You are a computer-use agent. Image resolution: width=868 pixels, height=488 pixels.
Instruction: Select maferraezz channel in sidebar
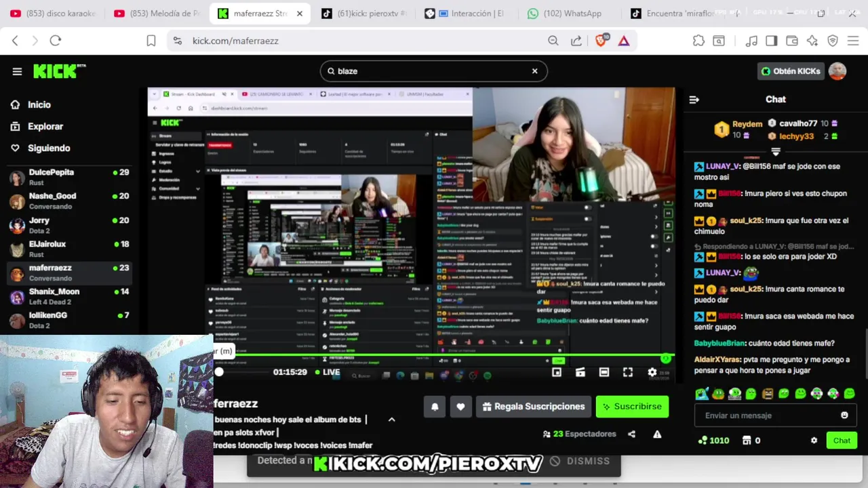point(68,272)
